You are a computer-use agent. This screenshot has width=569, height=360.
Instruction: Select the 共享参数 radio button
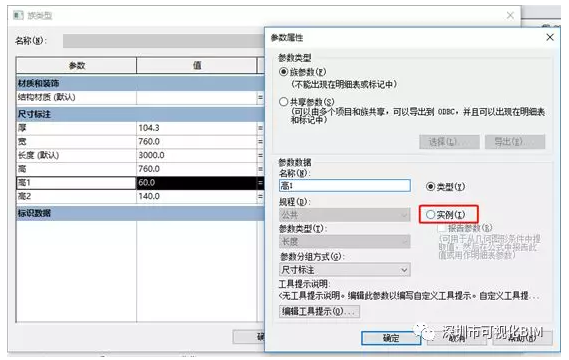tap(284, 102)
